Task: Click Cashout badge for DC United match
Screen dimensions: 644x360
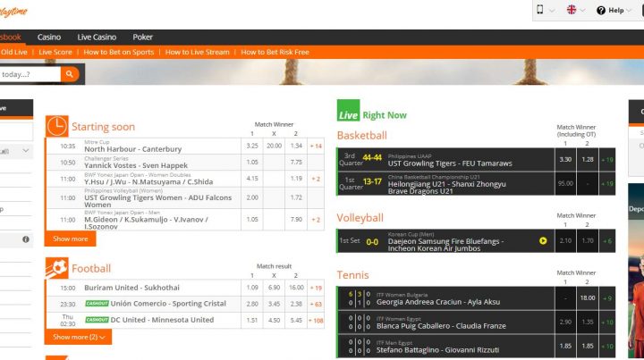Action: 97,320
